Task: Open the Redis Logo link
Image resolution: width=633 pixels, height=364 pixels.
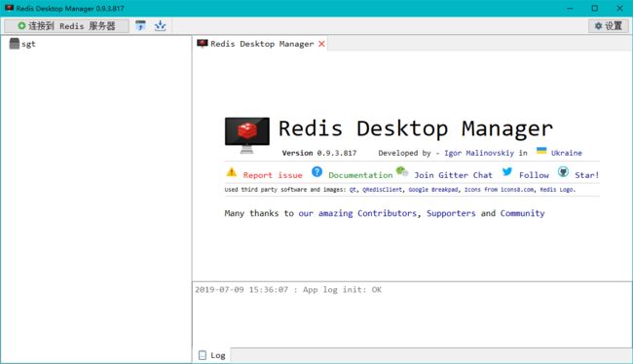Action: point(557,190)
